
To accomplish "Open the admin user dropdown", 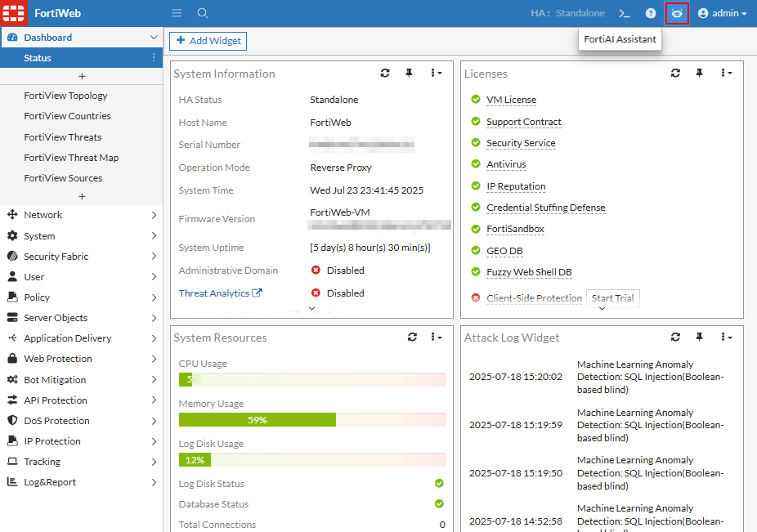I will tap(722, 13).
